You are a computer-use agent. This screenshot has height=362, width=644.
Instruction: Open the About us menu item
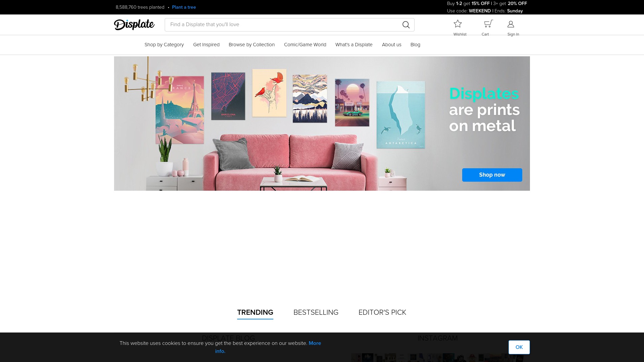click(x=391, y=45)
